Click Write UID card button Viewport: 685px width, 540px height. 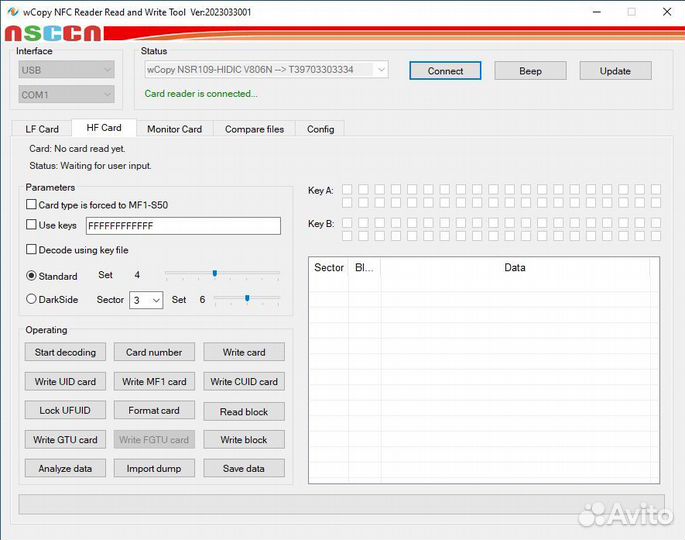tap(65, 381)
